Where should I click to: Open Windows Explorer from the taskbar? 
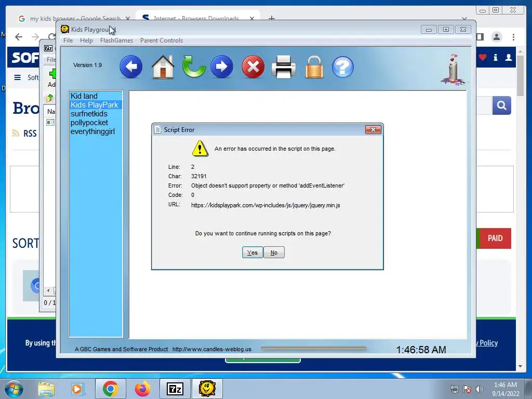pos(46,389)
